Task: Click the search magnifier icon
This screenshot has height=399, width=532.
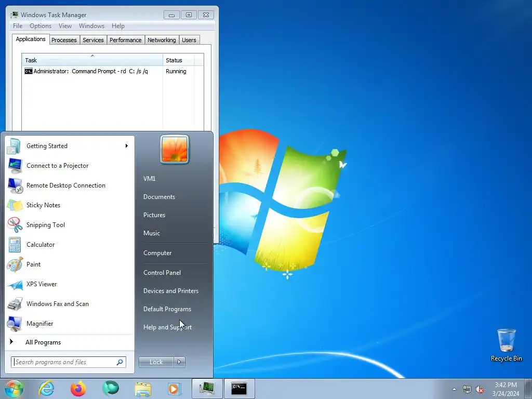Action: pyautogui.click(x=120, y=362)
